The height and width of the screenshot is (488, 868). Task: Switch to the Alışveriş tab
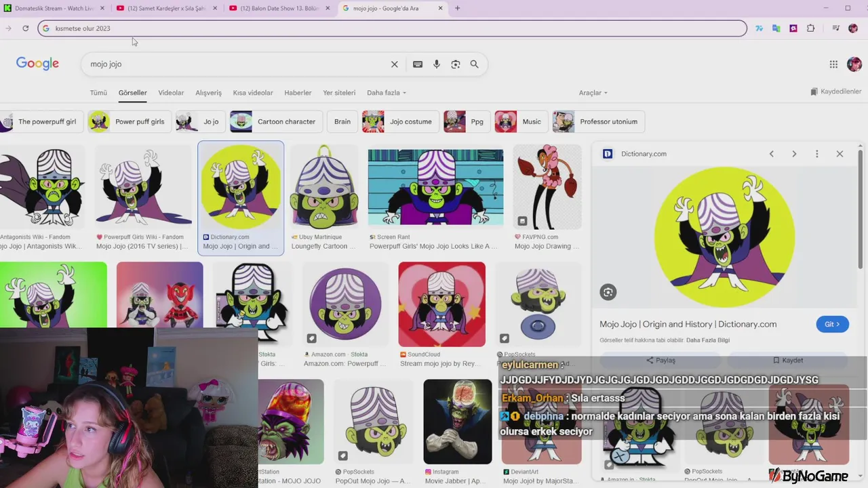point(208,93)
